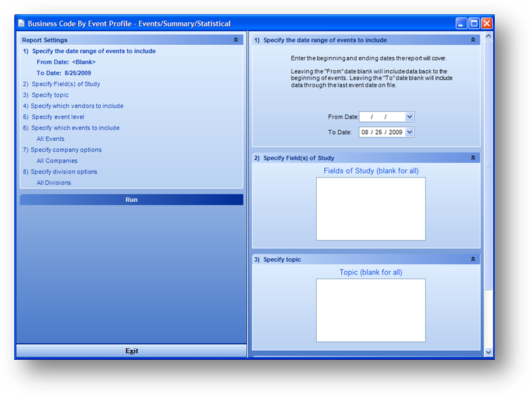The image size is (532, 397).
Task: Run the report
Action: pyautogui.click(x=131, y=200)
